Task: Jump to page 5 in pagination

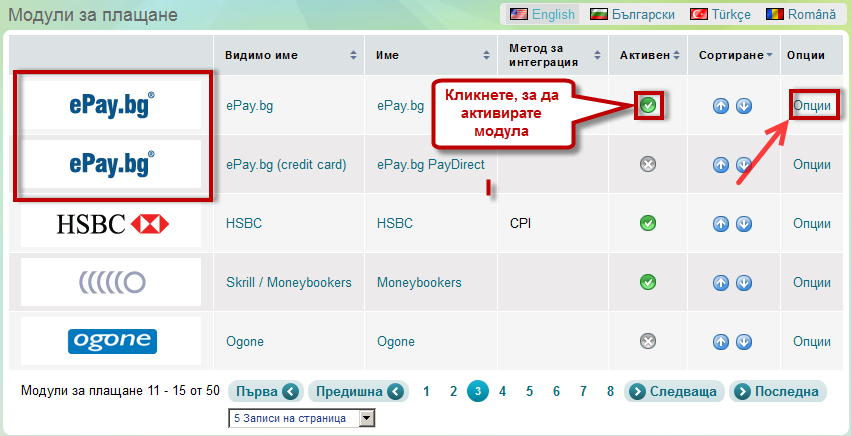Action: (x=529, y=391)
